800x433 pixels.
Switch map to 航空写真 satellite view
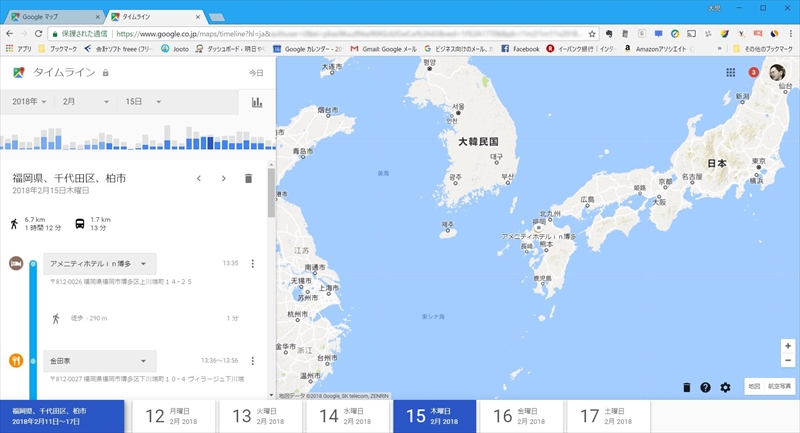[780, 387]
